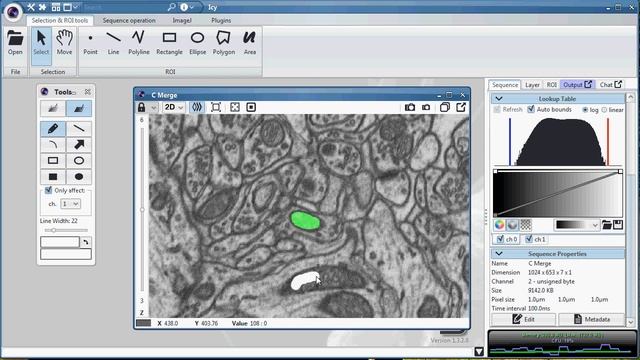The height and width of the screenshot is (360, 640).
Task: Toggle the Refresh checkbox
Action: [x=497, y=109]
